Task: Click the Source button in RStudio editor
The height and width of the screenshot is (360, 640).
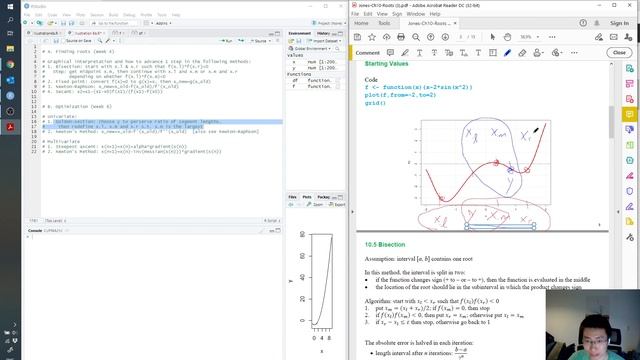Action: 259,41
